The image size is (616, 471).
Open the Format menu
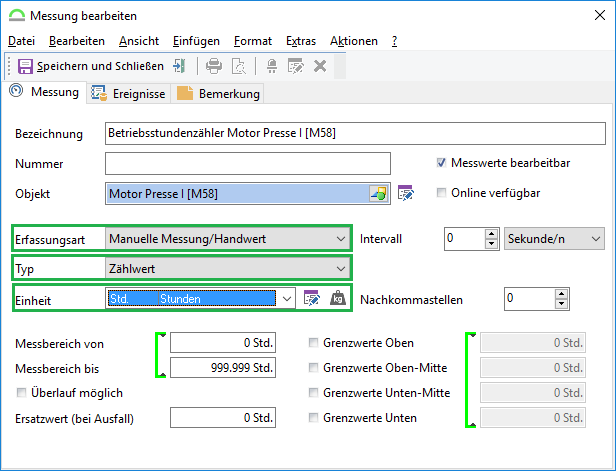point(253,41)
